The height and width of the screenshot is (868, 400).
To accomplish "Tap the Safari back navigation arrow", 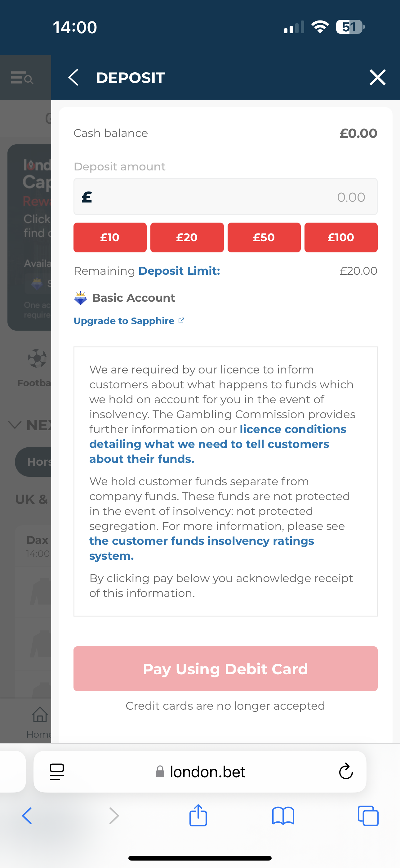I will pos(27,816).
